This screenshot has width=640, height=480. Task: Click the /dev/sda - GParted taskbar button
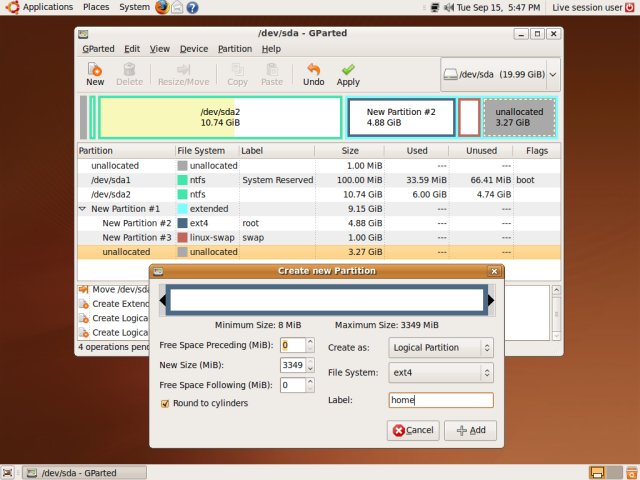[x=84, y=473]
